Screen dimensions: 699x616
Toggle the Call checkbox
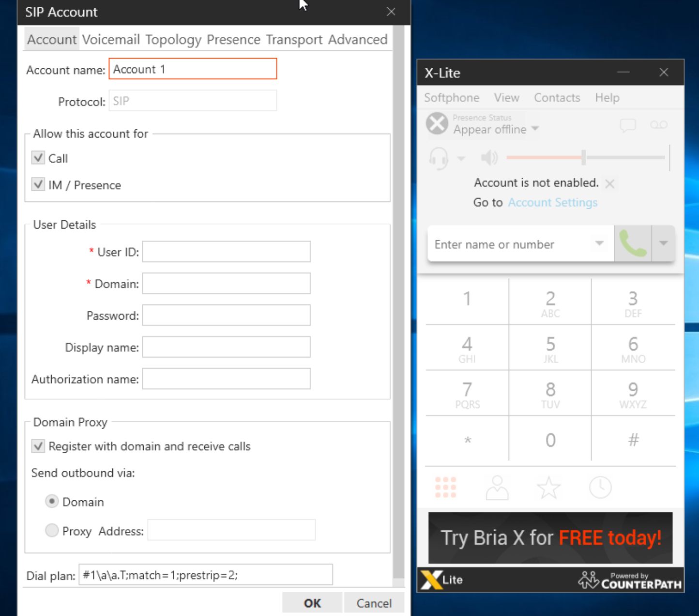38,158
